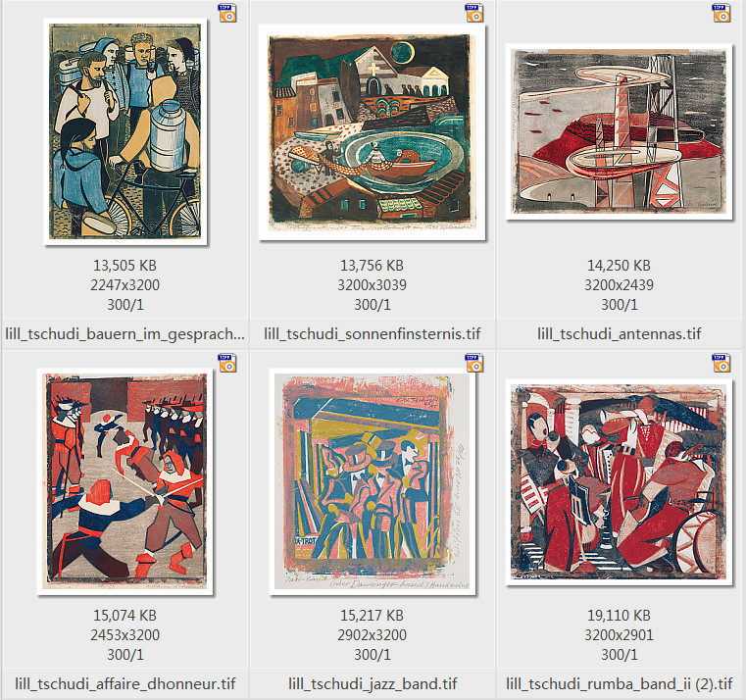Click the 3200x3039 dimensions text
The width and height of the screenshot is (746, 700).
[x=373, y=285]
